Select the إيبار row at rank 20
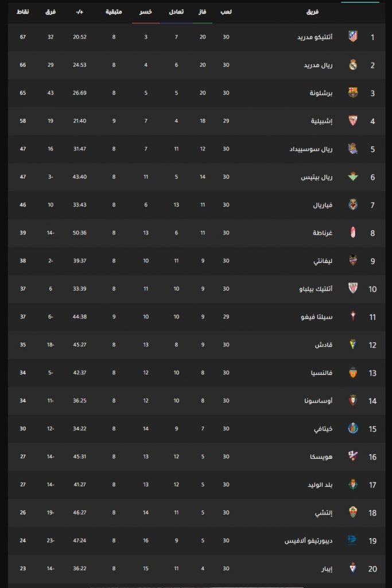The width and height of the screenshot is (392, 588). click(x=196, y=568)
